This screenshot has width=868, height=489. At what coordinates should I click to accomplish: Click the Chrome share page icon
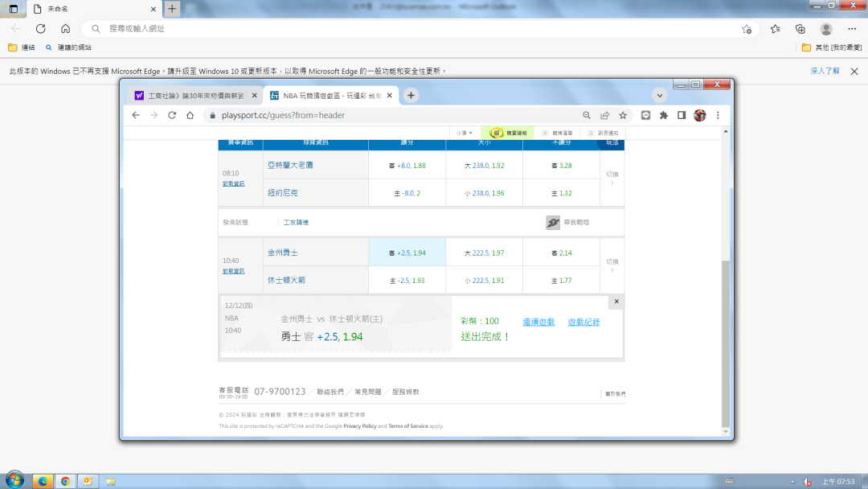click(x=604, y=115)
